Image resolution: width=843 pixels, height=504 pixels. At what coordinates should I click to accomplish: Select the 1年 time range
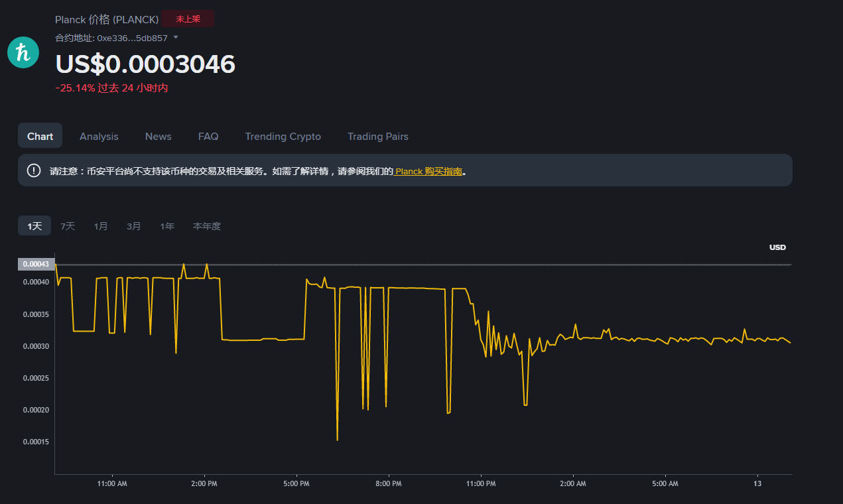click(x=167, y=226)
